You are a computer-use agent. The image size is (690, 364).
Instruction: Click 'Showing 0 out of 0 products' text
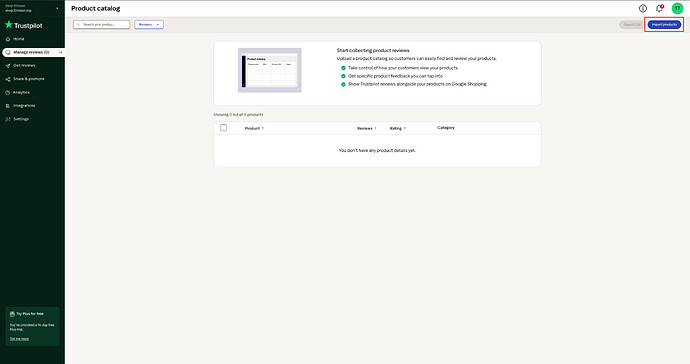point(239,114)
